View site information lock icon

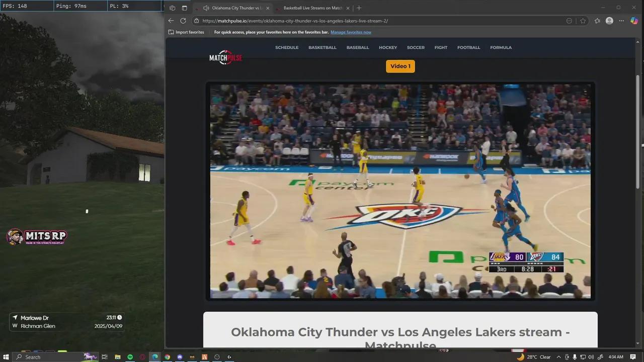click(x=197, y=21)
